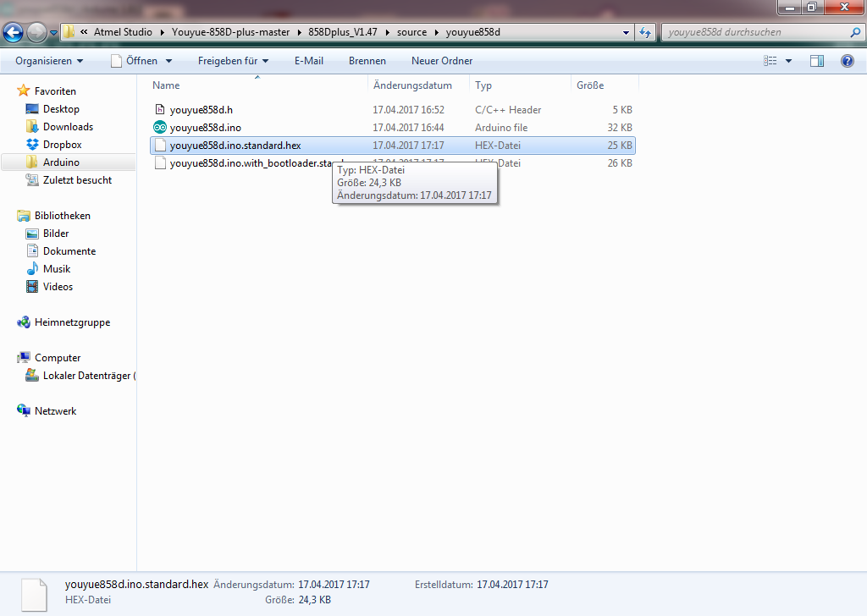Select Atmel Studio in the address path
This screenshot has height=616, width=867.
click(123, 32)
